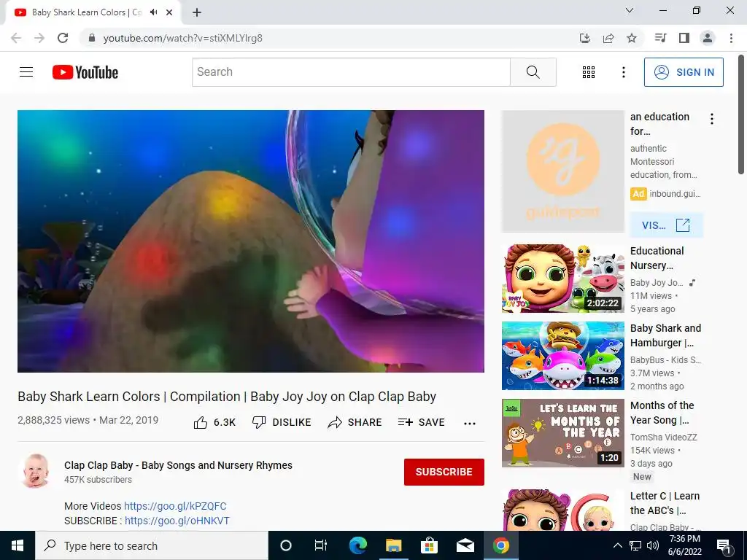Go to YouTube home via logo
This screenshot has width=747, height=560.
coord(85,72)
